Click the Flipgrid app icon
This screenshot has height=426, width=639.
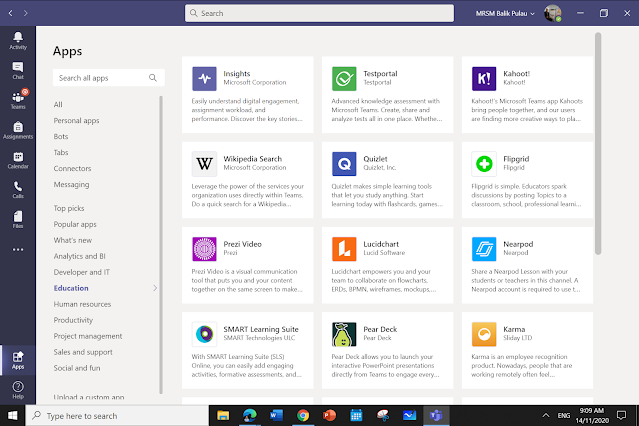pyautogui.click(x=484, y=164)
